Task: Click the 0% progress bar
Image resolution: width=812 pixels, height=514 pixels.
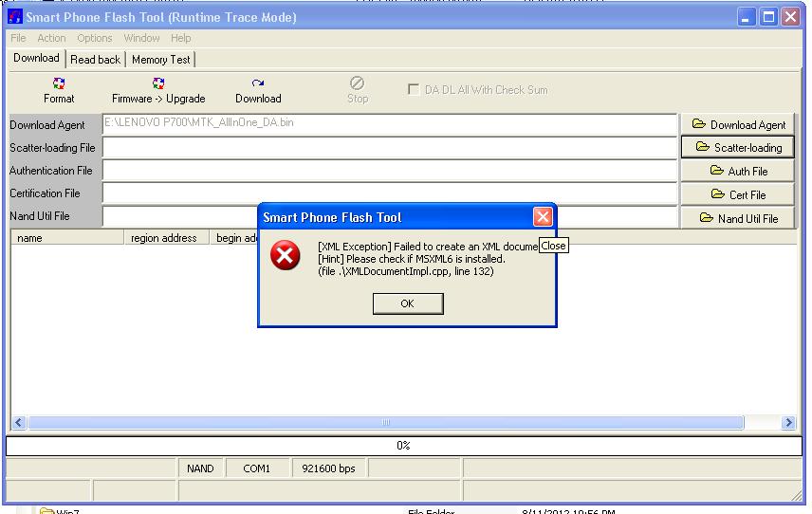Action: coord(404,446)
